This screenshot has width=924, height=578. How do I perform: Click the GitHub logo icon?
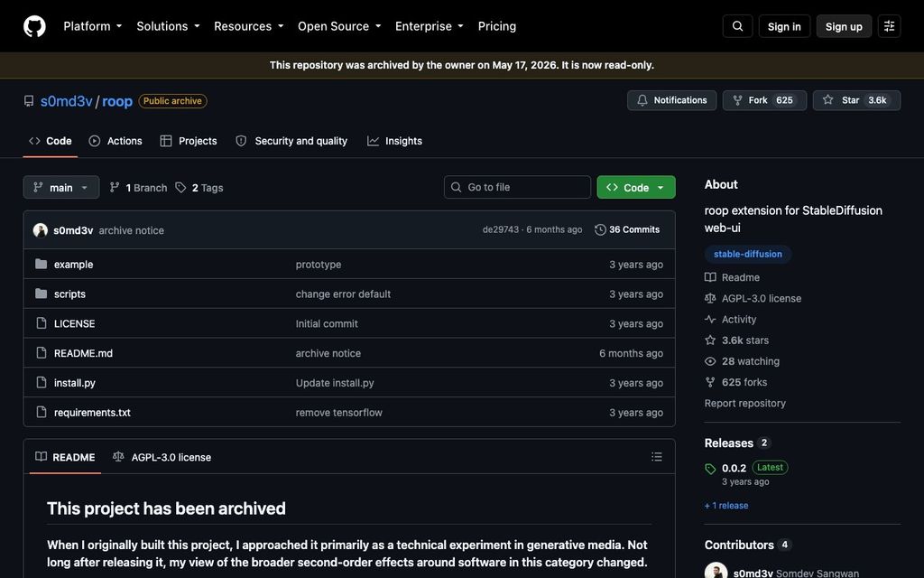click(34, 26)
